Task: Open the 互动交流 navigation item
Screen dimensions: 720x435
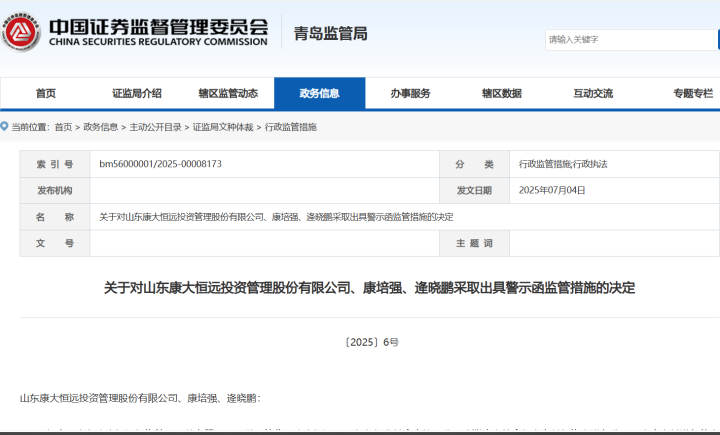Action: coord(592,93)
